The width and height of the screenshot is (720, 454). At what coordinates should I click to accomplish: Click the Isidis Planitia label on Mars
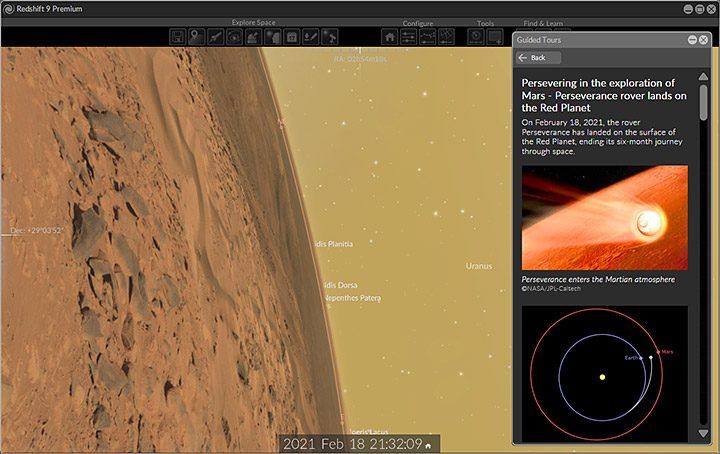tap(334, 244)
